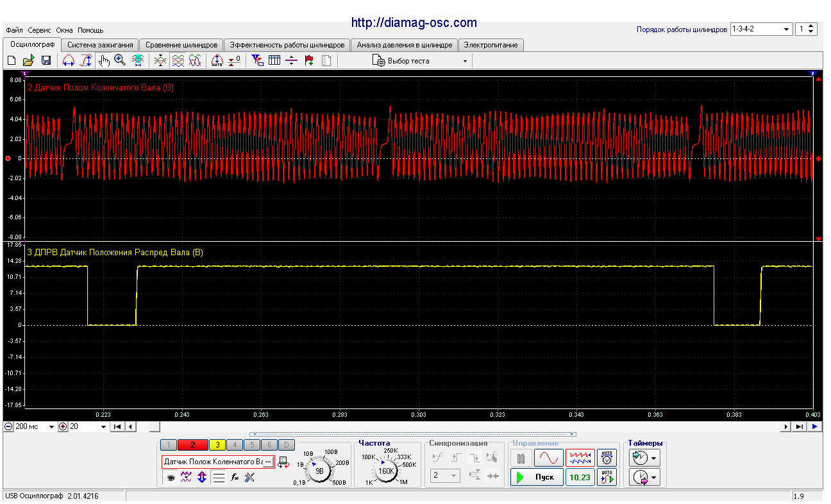
Task: Click the cyan waveform fit toolbar icon
Action: [x=137, y=61]
